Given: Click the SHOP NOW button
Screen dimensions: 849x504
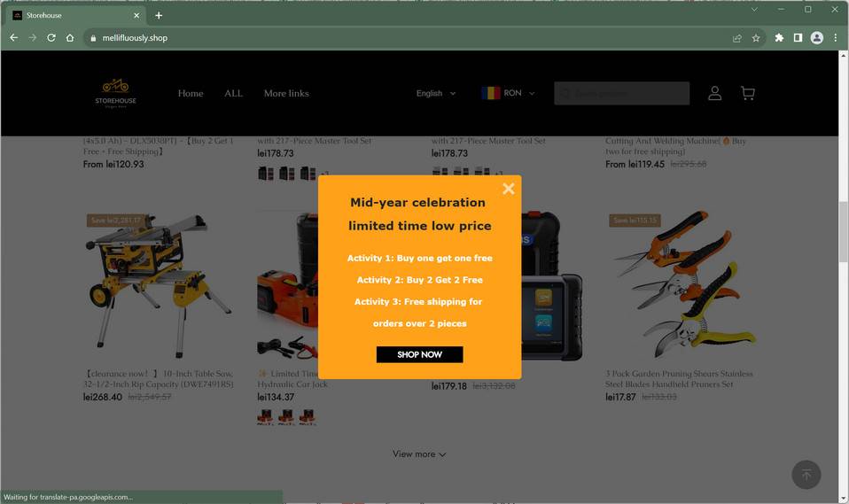Looking at the screenshot, I should click(420, 354).
